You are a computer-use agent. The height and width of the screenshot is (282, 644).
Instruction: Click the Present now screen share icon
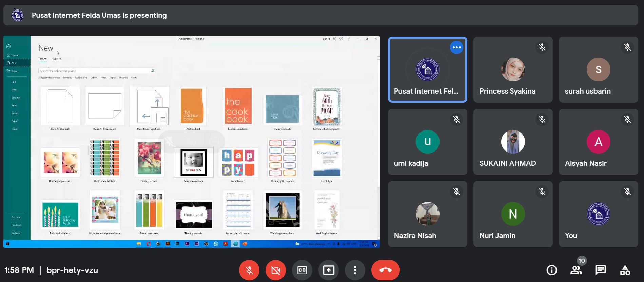328,270
